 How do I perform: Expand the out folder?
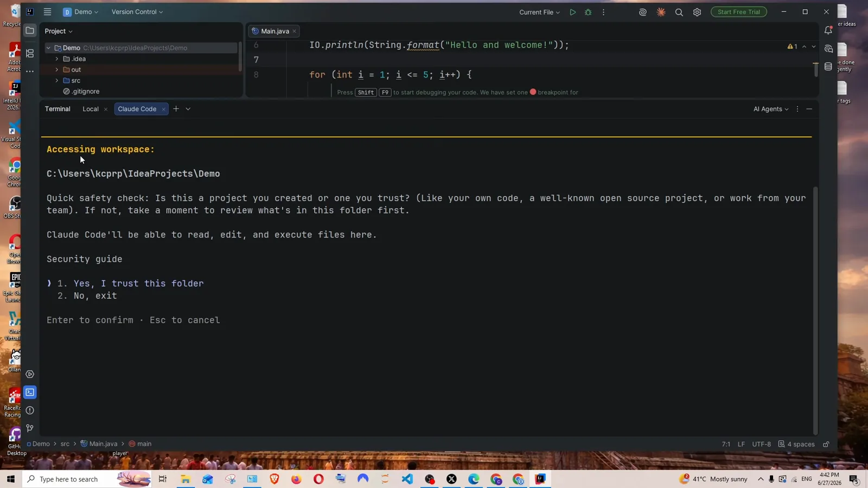[57, 70]
